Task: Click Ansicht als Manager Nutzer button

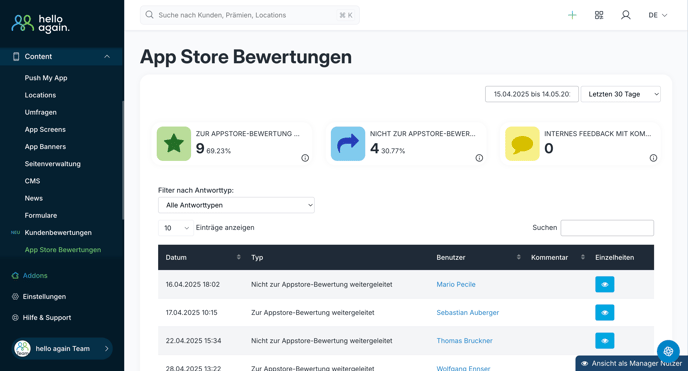Action: (631, 364)
